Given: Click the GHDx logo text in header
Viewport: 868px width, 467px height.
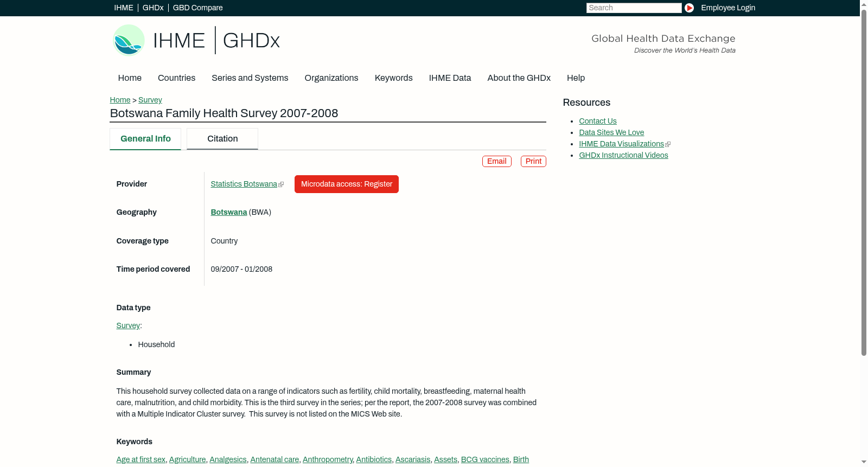Looking at the screenshot, I should (251, 41).
